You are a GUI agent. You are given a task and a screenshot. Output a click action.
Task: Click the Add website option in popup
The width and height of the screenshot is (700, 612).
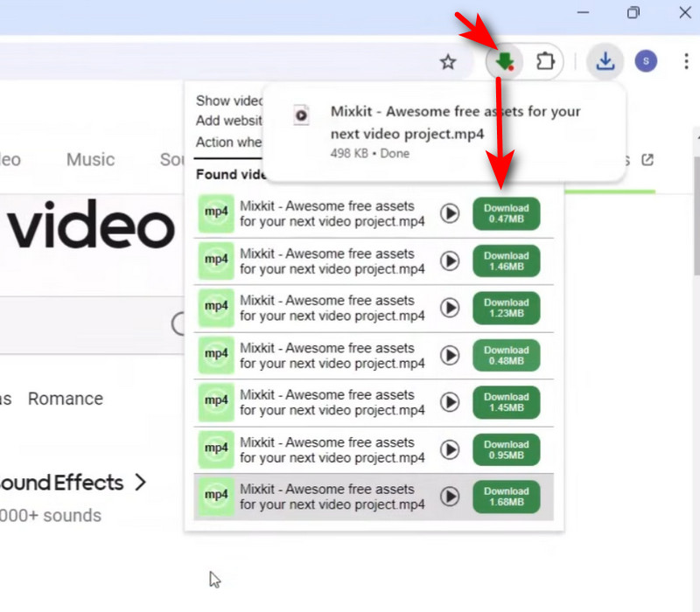(229, 121)
